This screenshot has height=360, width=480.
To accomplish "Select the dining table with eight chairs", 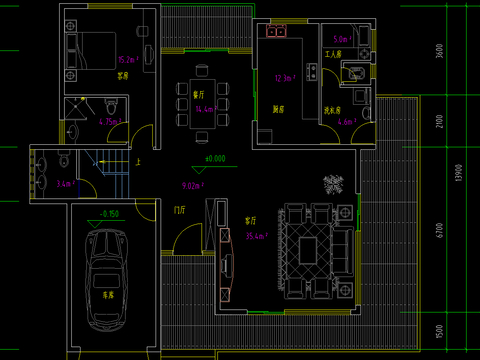I will (202, 104).
